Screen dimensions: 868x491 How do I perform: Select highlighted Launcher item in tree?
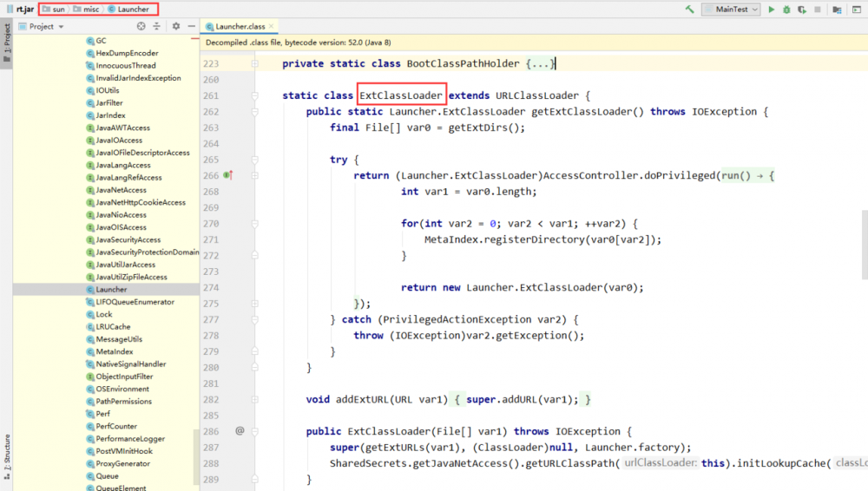tap(106, 290)
